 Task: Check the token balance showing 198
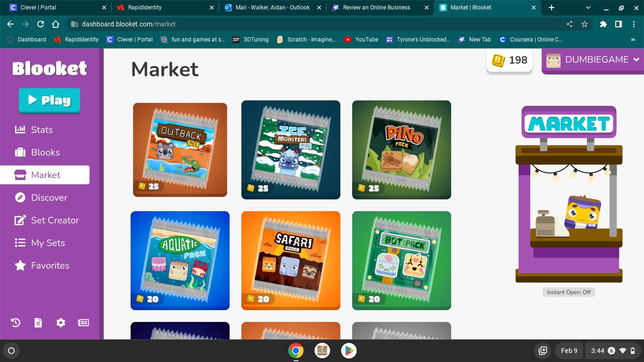[x=509, y=60]
